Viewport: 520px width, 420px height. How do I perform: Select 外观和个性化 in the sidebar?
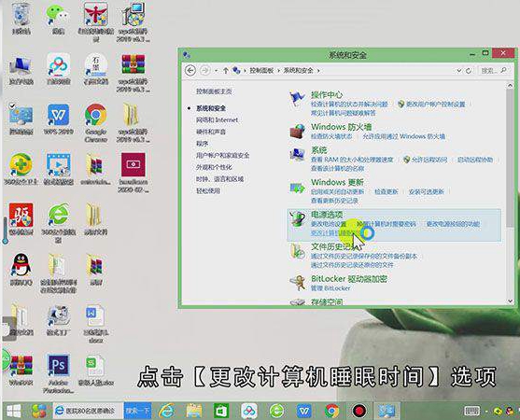tap(214, 167)
